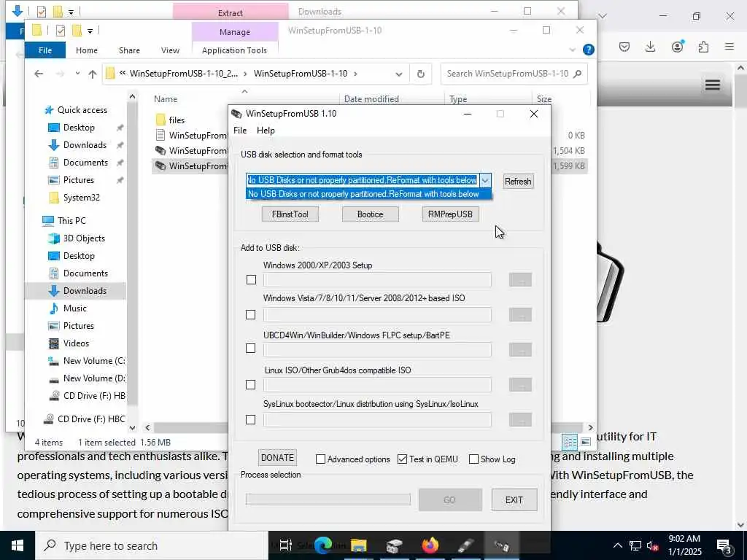Expand the Explorer ribbon chevron

(573, 50)
